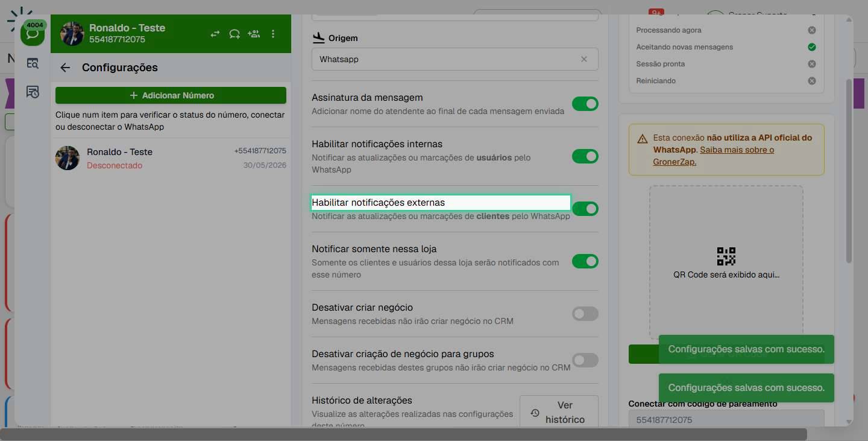Click the Ronaldo - Teste list avatar
The height and width of the screenshot is (441, 868).
(x=68, y=158)
